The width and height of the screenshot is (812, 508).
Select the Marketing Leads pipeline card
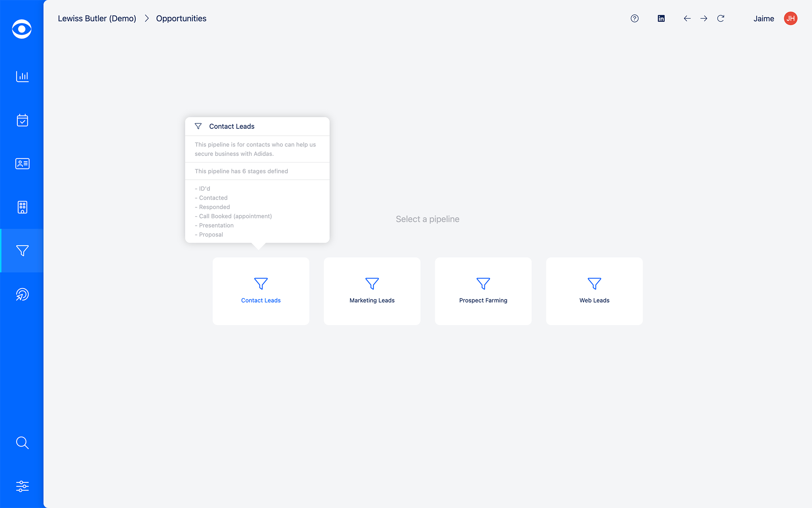click(x=372, y=291)
